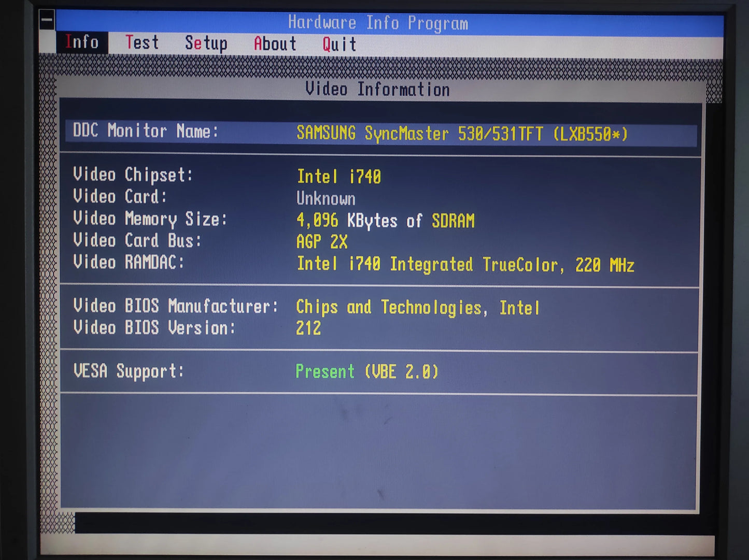Click the Video Card Bus label
Image resolution: width=749 pixels, height=560 pixels.
tap(137, 240)
